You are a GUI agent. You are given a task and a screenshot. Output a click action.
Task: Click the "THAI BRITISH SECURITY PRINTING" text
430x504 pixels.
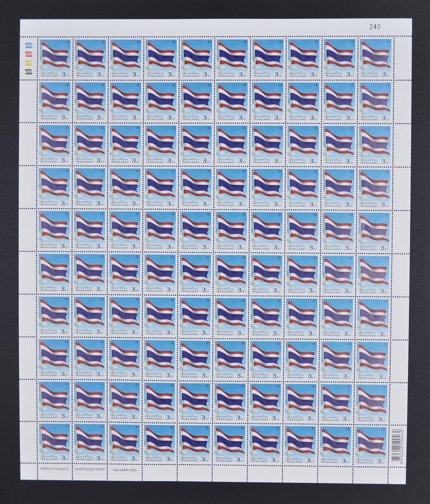point(89,470)
